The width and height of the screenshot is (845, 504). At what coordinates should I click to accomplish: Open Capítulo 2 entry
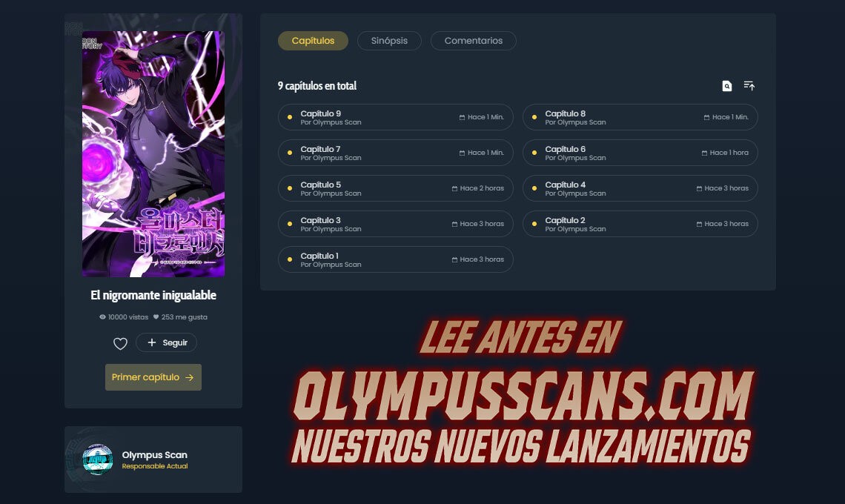(x=640, y=224)
